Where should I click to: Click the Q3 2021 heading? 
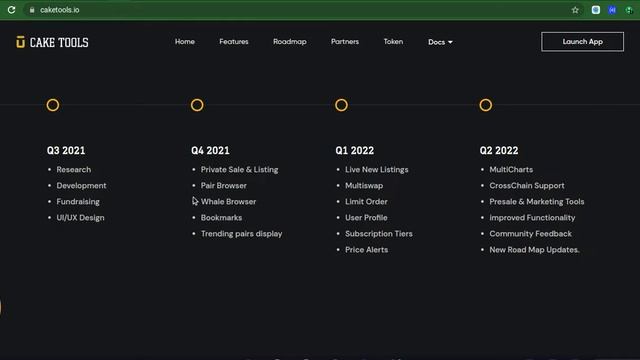(x=66, y=151)
